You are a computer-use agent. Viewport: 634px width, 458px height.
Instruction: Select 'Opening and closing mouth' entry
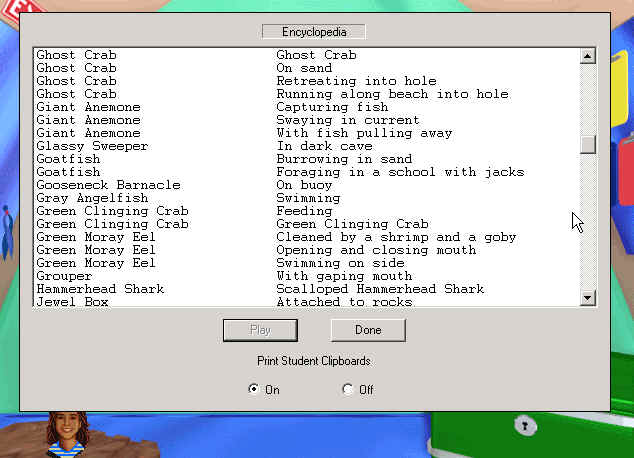tap(306, 250)
